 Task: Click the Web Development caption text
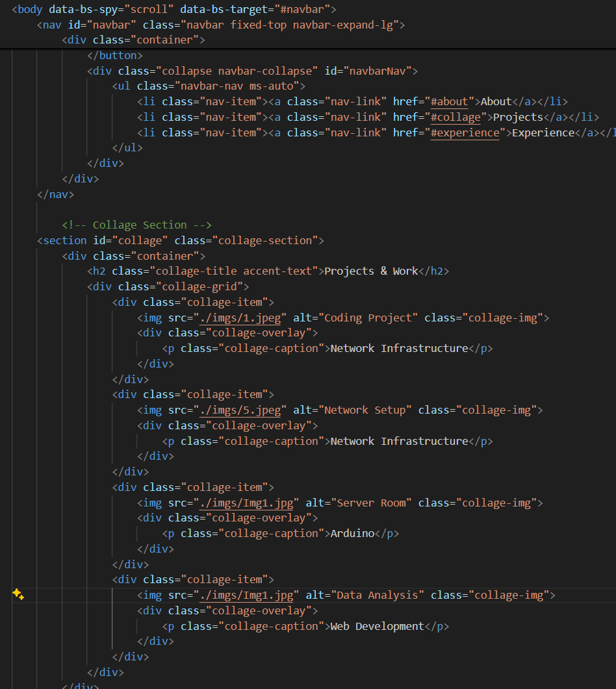(377, 626)
